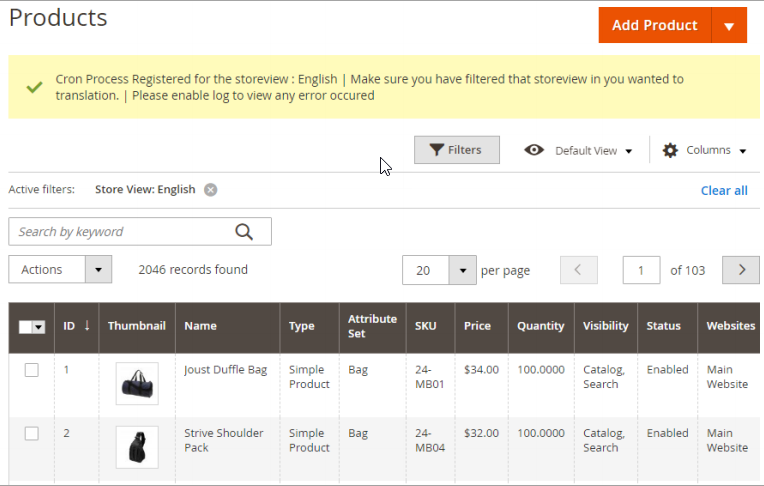764x486 pixels.
Task: Sort by ID column arrow
Action: [x=86, y=325]
